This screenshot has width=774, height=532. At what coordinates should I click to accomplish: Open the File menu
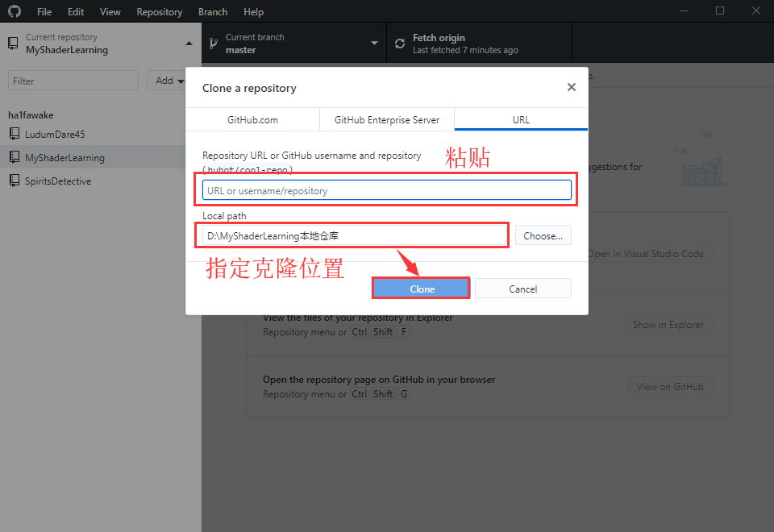pos(44,12)
